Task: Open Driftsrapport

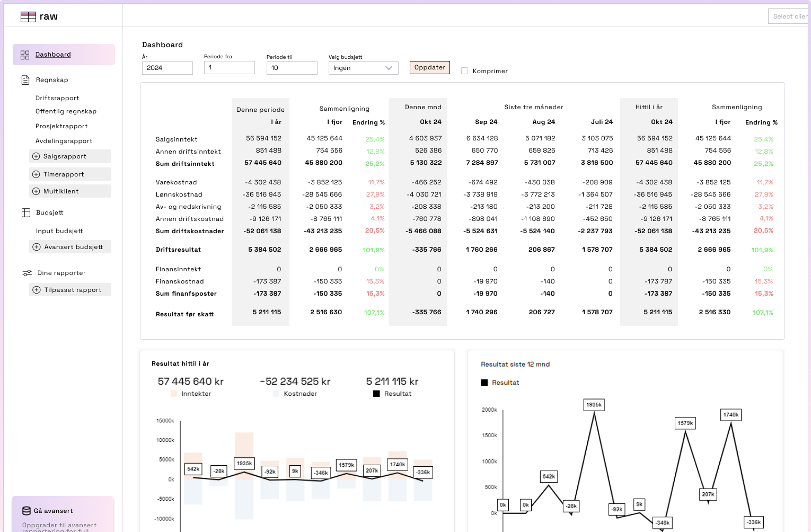Action: 57,98
